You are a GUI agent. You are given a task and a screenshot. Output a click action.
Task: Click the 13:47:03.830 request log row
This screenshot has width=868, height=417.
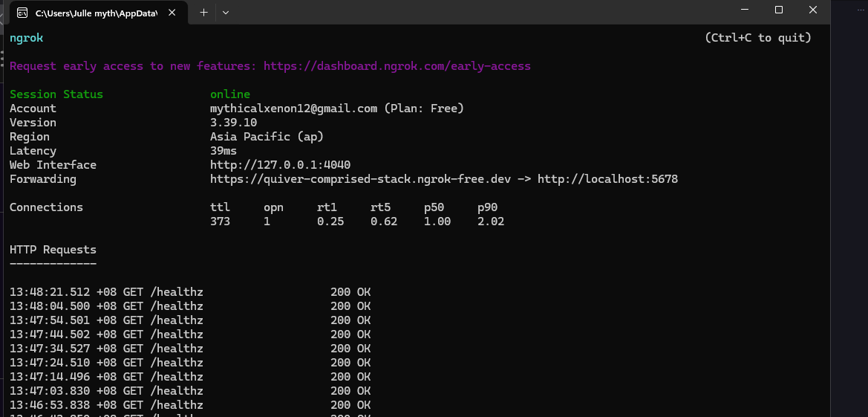[x=190, y=391]
